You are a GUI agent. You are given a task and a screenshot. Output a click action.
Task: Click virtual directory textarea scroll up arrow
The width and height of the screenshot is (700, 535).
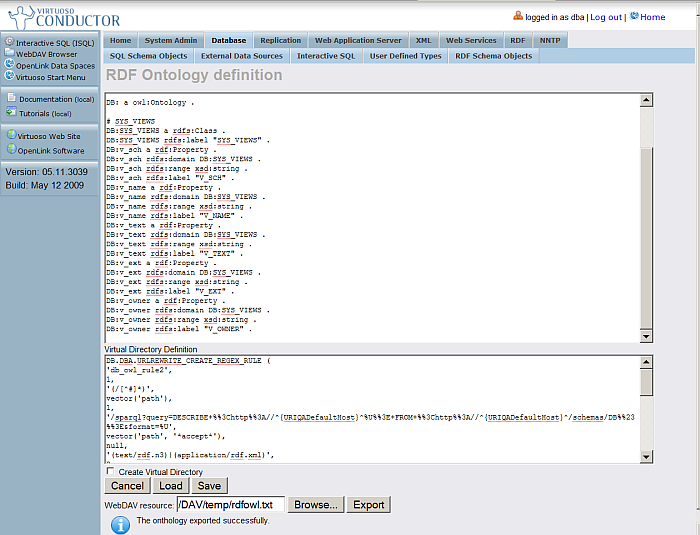pos(646,362)
